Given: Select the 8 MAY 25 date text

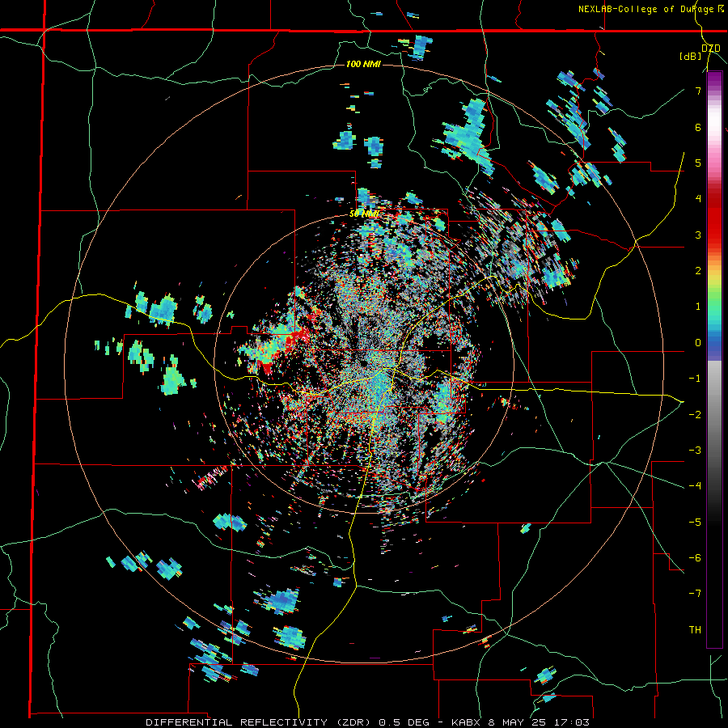Looking at the screenshot, I should coord(515,722).
